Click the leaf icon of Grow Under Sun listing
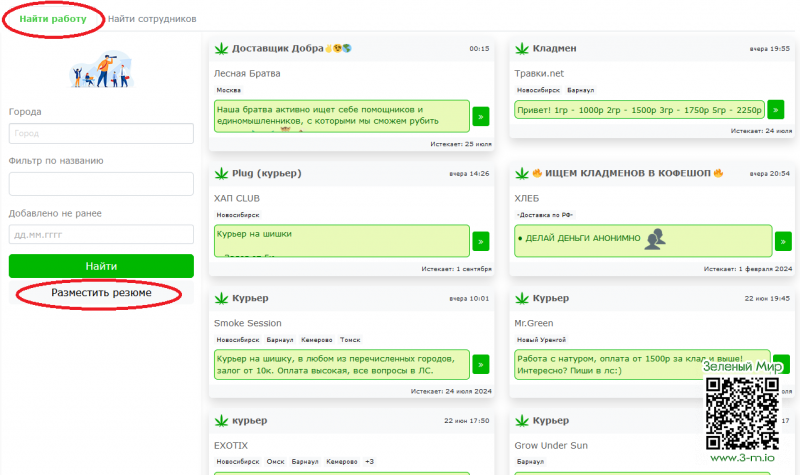This screenshot has height=475, width=800. (521, 421)
